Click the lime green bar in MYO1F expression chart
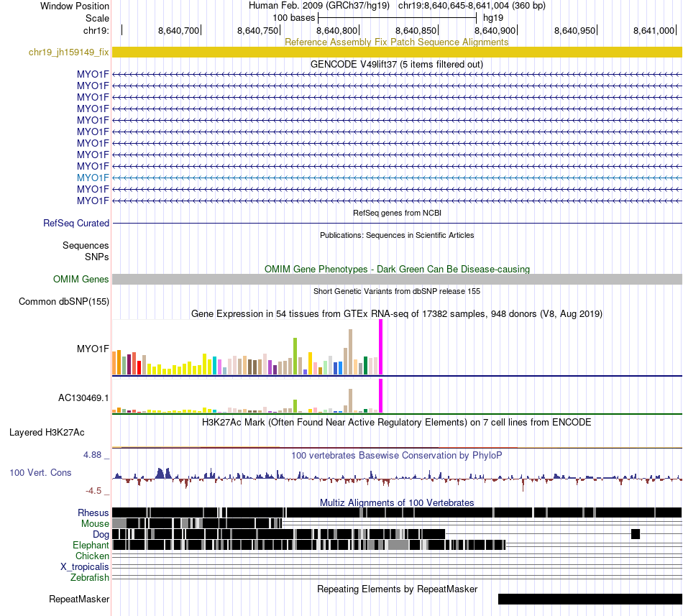The image size is (683, 616). (x=295, y=356)
